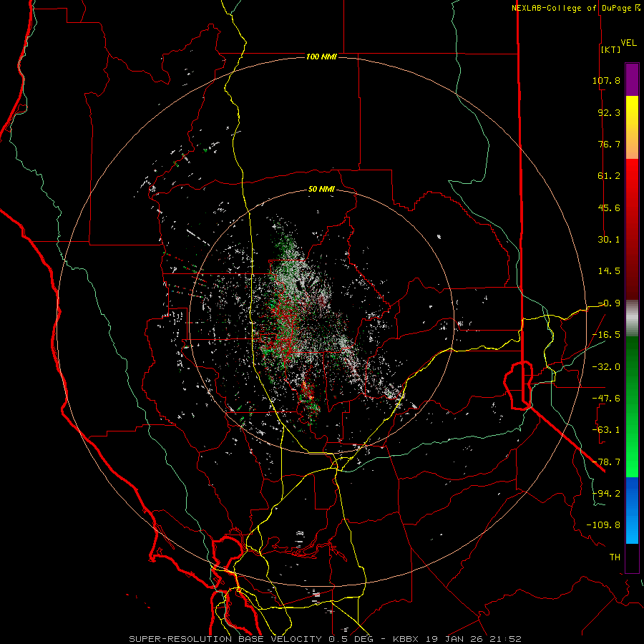Select the -78.7 legend value
The image size is (644, 644).
click(x=606, y=462)
